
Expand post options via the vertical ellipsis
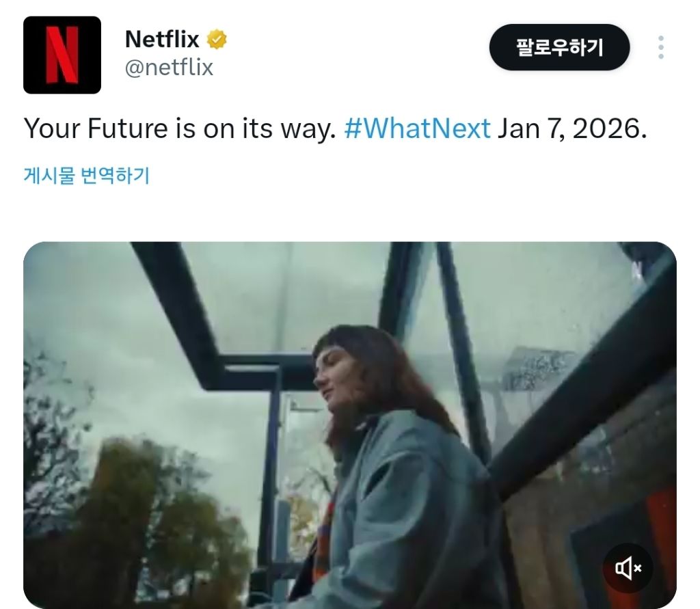click(661, 47)
